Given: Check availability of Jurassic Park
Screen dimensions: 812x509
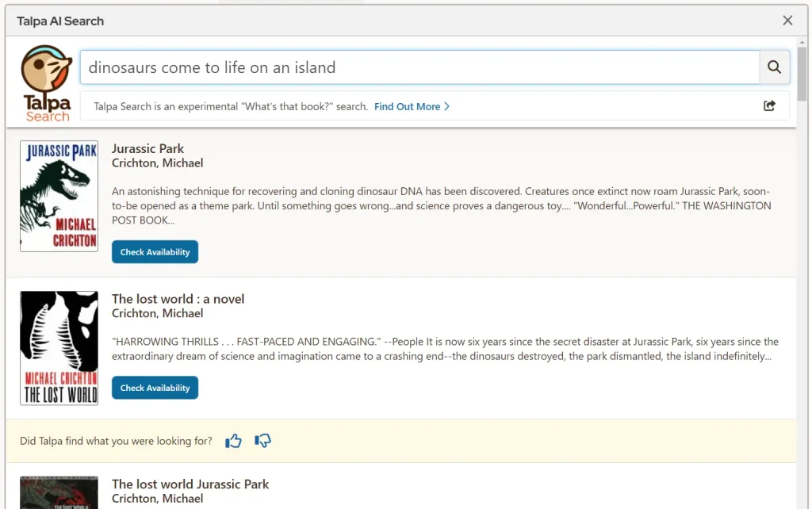Looking at the screenshot, I should click(x=155, y=251).
